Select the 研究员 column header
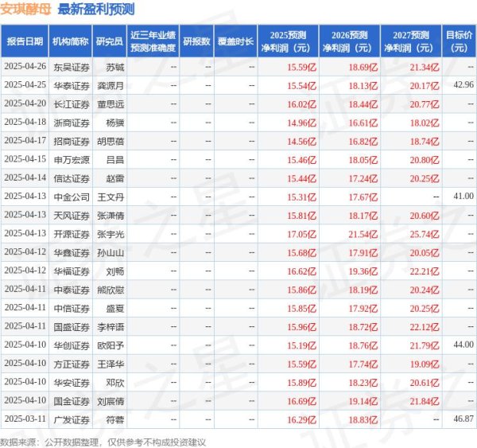The image size is (477, 448). [x=110, y=41]
